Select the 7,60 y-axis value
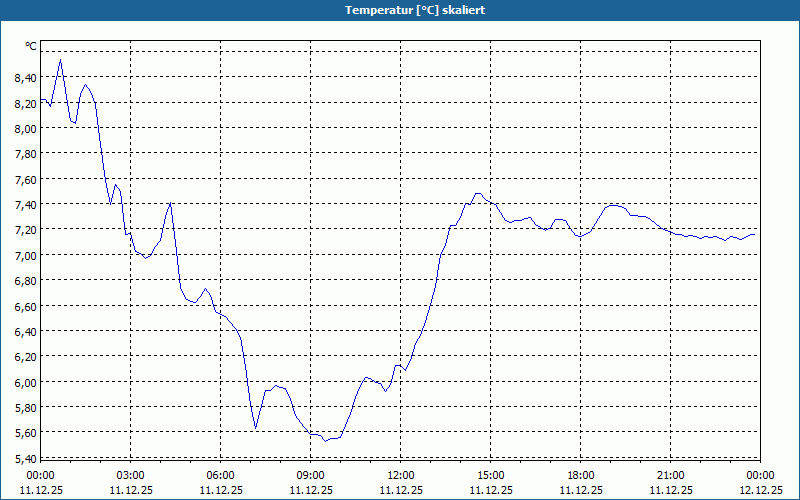The height and width of the screenshot is (500, 800). [x=26, y=180]
